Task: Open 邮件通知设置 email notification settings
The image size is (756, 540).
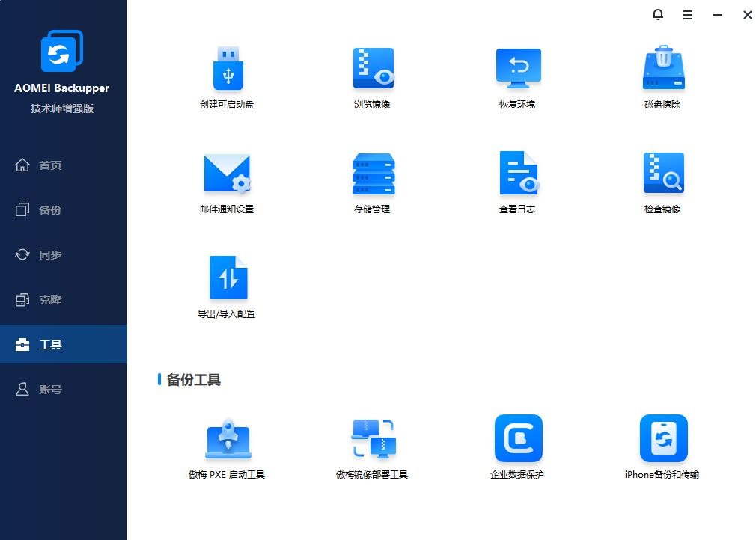Action: tap(227, 180)
